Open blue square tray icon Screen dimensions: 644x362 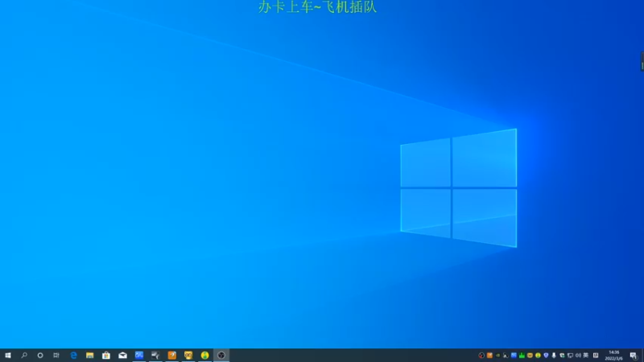[x=514, y=356]
